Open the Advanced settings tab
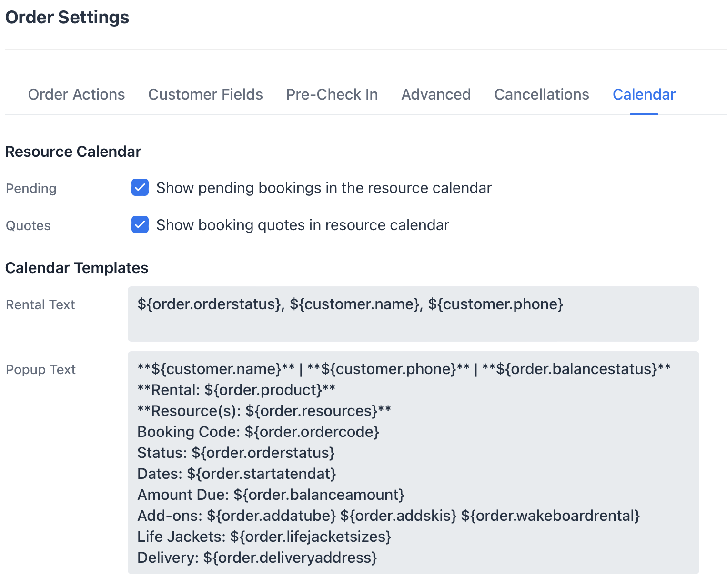The image size is (727, 588). (435, 94)
